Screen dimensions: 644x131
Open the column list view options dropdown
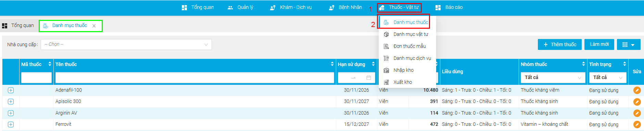pos(629,44)
